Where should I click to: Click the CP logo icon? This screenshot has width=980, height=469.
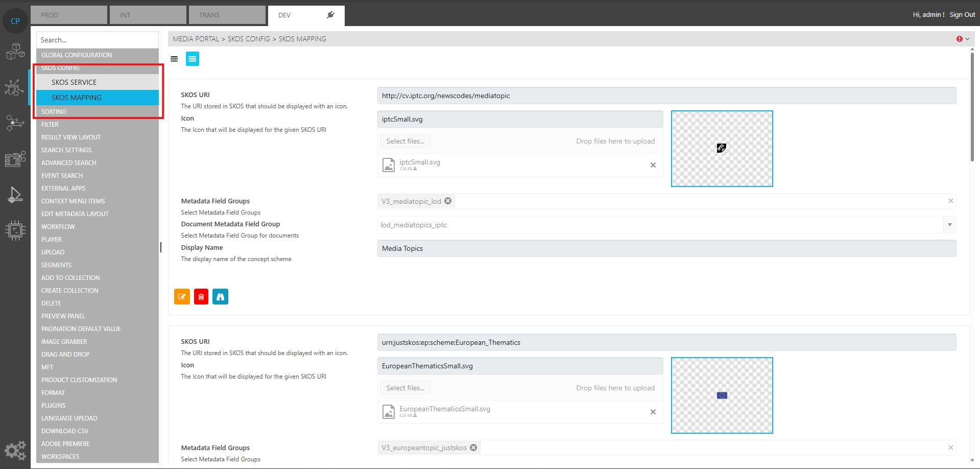(x=15, y=21)
